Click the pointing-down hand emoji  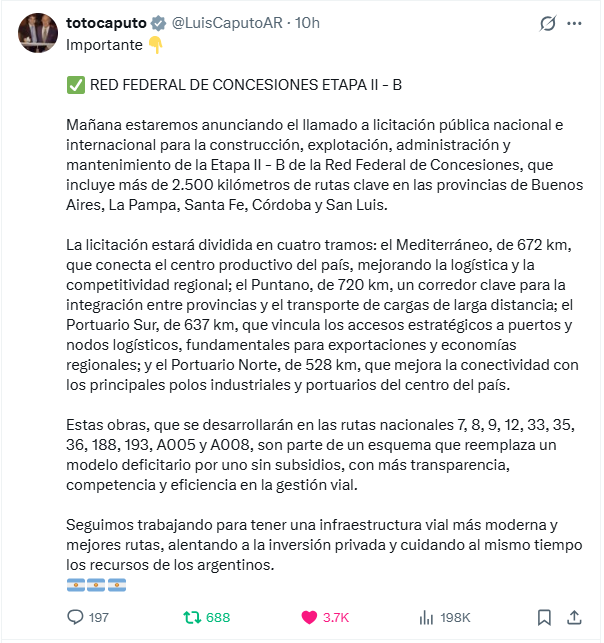coord(155,44)
